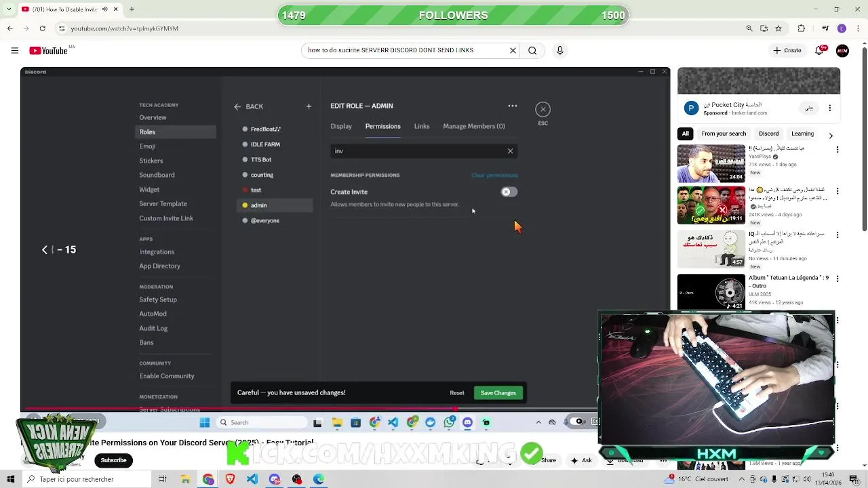Open the Edit Role three-dot options in Discord
868x488 pixels.
pyautogui.click(x=513, y=106)
